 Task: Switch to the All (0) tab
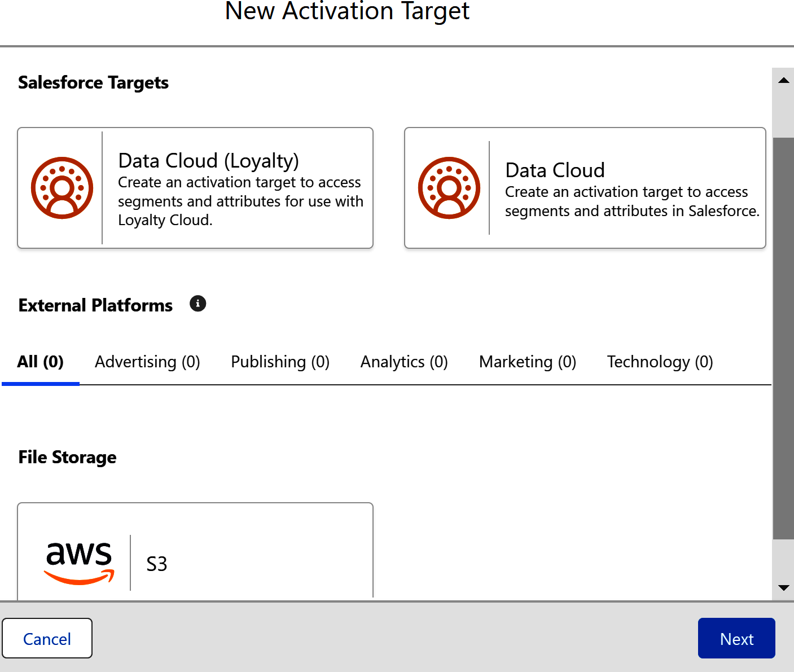(41, 362)
